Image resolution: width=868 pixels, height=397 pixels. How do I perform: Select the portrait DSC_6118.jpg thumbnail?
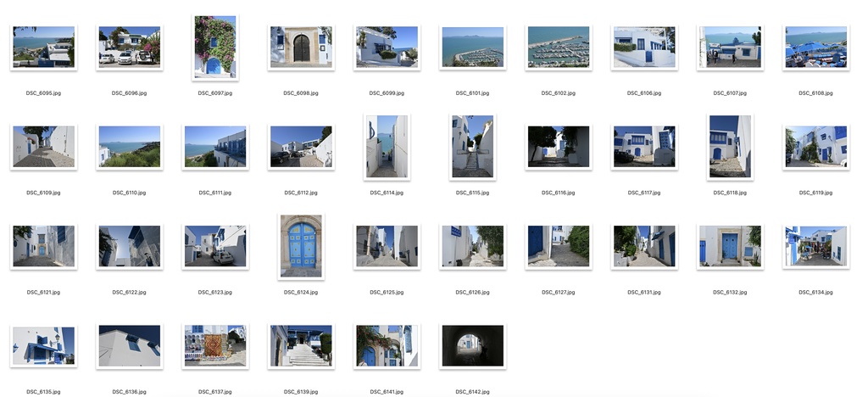coord(730,147)
